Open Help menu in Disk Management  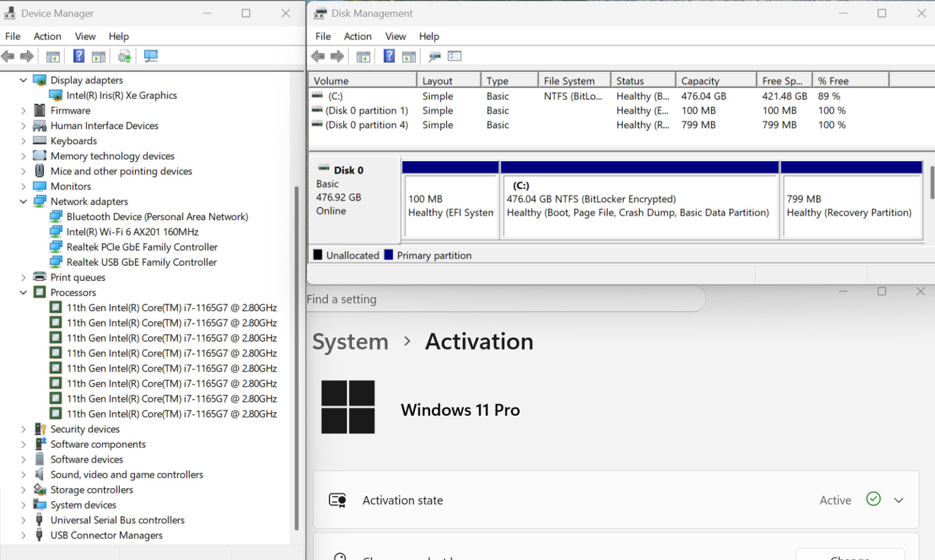429,36
